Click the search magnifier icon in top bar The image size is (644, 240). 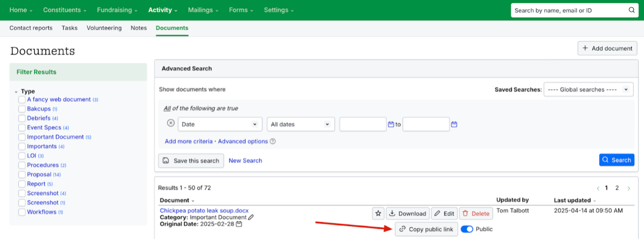pos(632,10)
